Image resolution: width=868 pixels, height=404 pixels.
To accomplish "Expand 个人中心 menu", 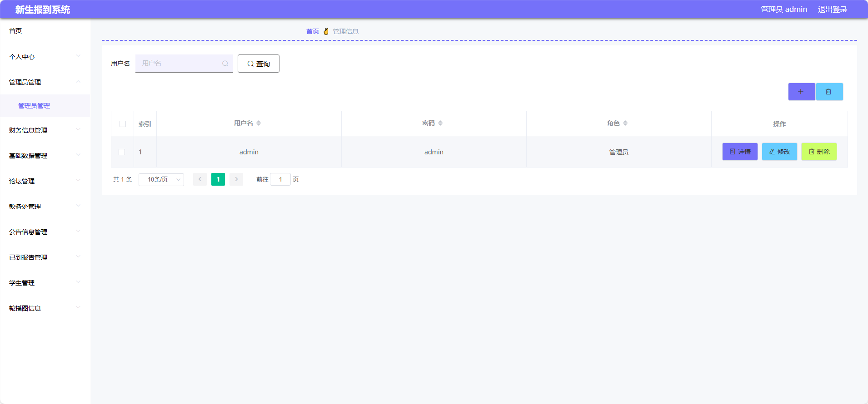I will (x=45, y=57).
